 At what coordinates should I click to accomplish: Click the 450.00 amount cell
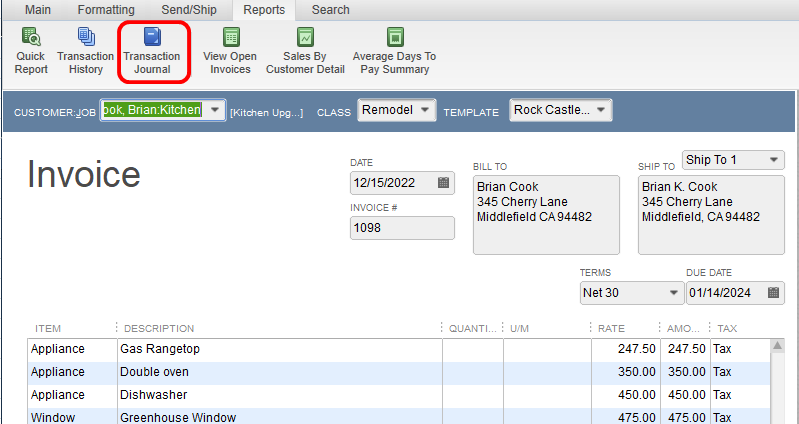[x=685, y=395]
